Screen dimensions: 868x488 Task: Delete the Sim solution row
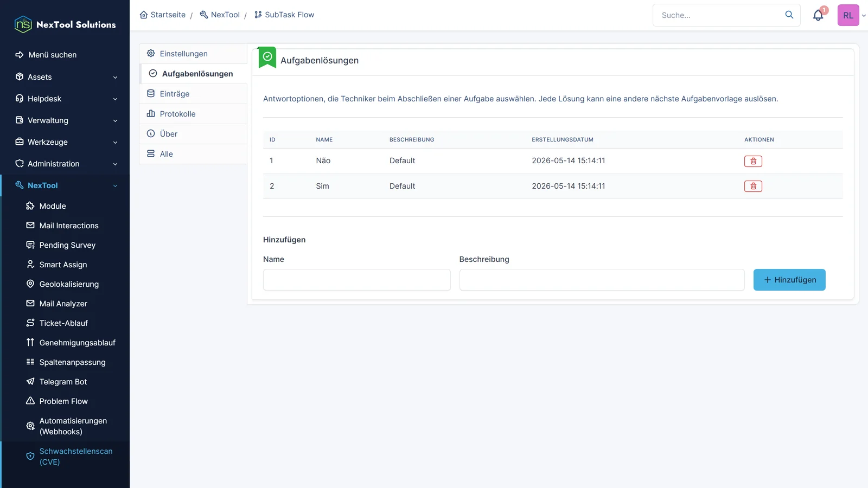click(753, 186)
